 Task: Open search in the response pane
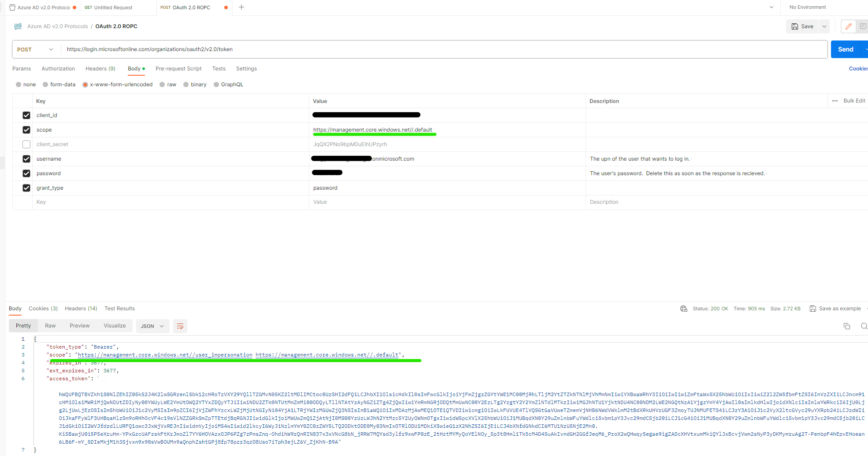(x=864, y=326)
